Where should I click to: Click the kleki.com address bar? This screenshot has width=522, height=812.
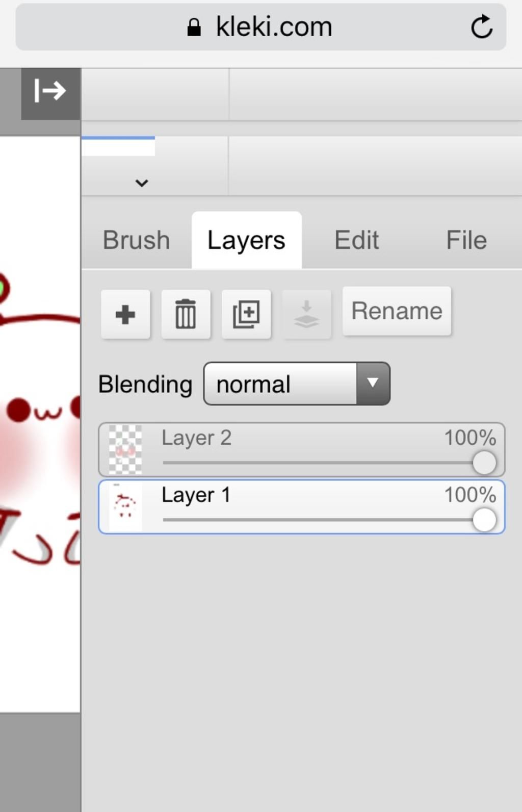(x=261, y=27)
